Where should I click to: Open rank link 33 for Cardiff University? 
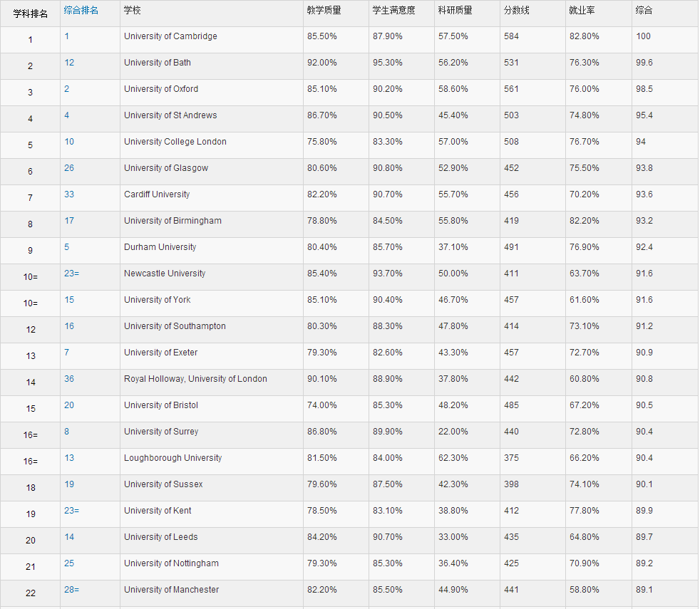pos(69,194)
